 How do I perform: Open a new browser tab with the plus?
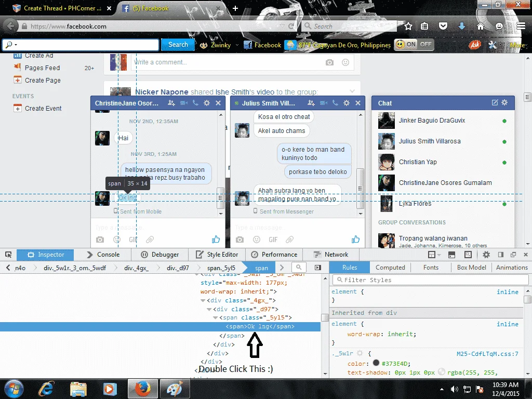(x=235, y=8)
